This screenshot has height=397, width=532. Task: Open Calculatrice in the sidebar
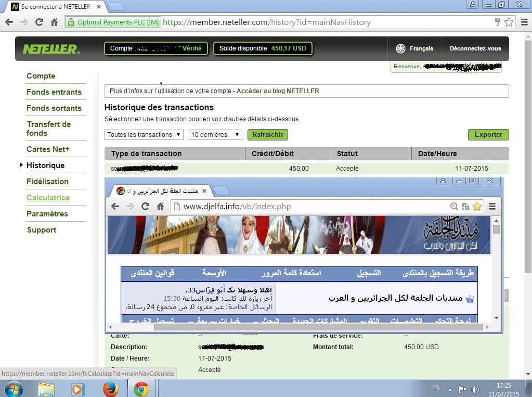[x=48, y=198]
